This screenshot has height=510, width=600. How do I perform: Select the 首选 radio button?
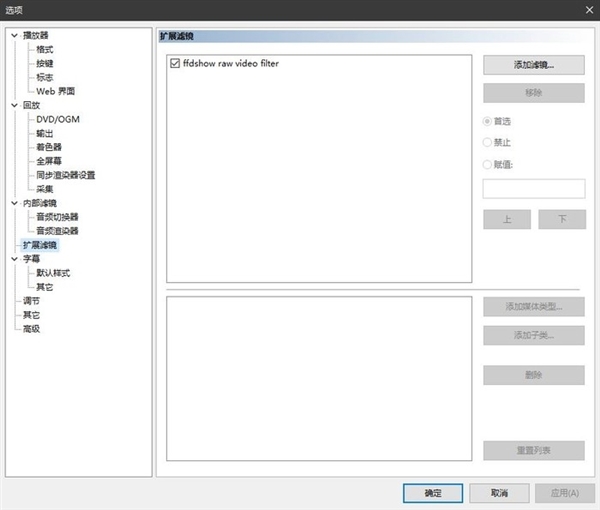[488, 121]
